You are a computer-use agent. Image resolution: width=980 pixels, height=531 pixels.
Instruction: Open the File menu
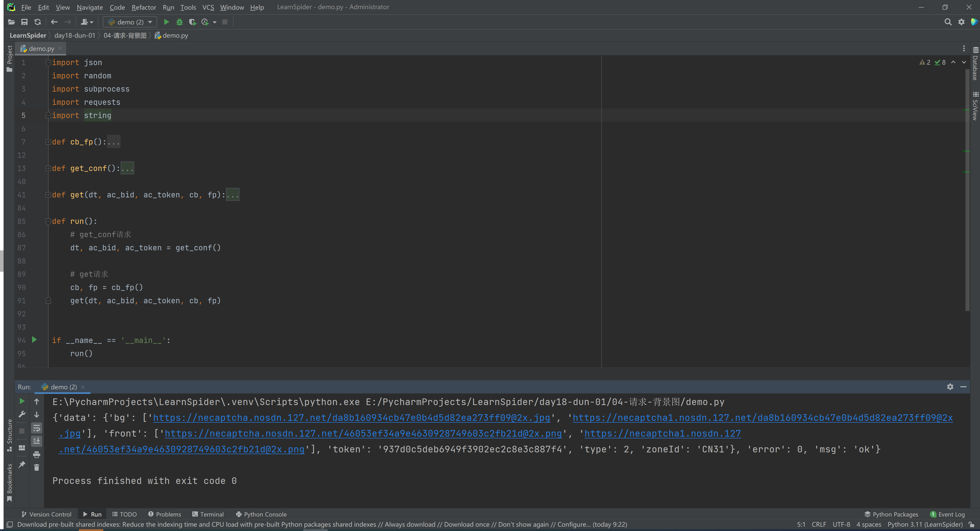(26, 7)
